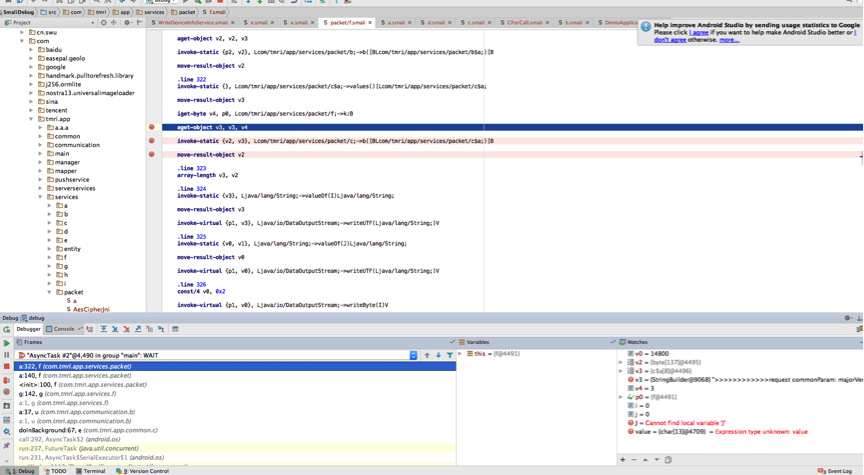Switch to the Console tab
This screenshot has width=864, height=475.
(x=62, y=329)
